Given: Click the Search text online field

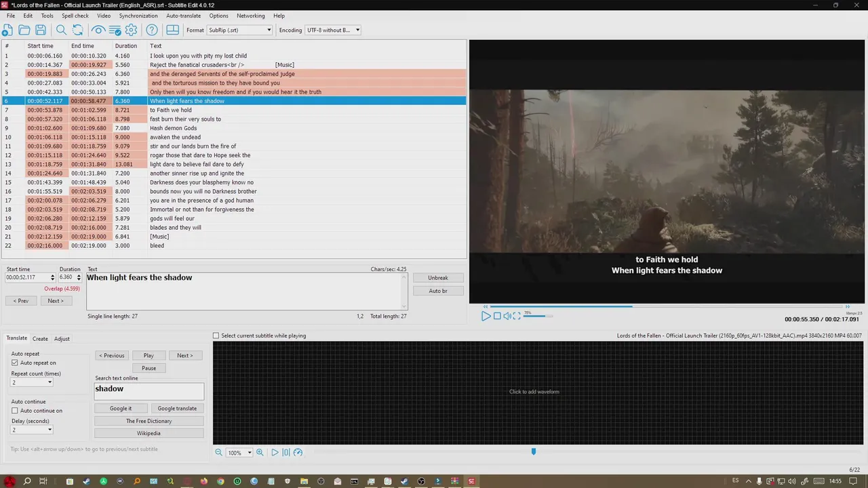Looking at the screenshot, I should 149,391.
